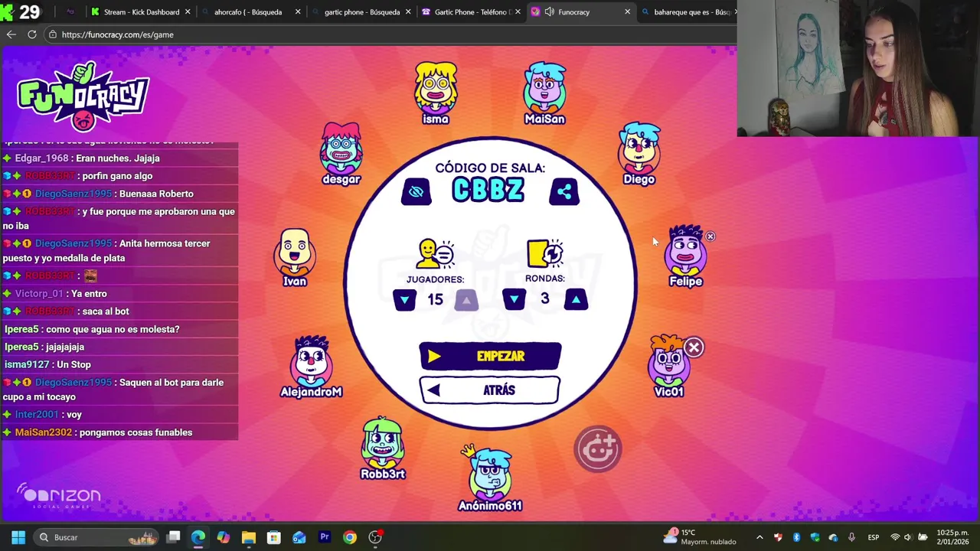This screenshot has height=551, width=980.
Task: Share the room code CBBZ
Action: click(564, 191)
